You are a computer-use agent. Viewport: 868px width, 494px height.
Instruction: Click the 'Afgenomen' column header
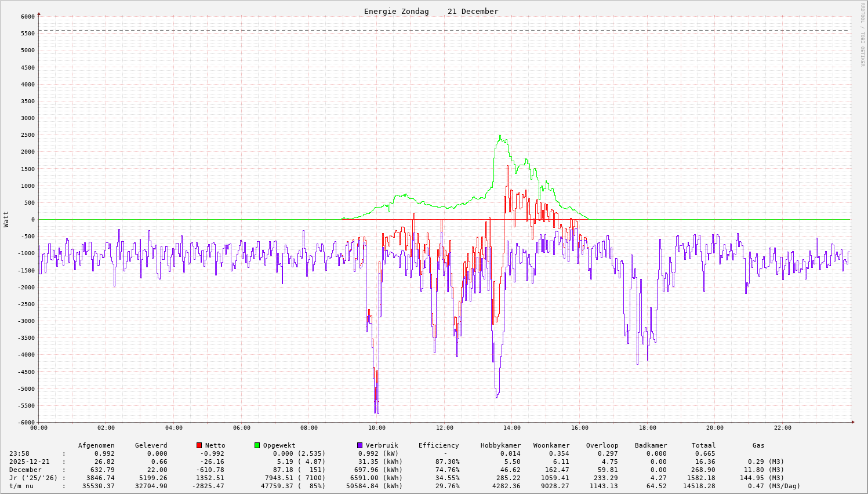[96, 445]
